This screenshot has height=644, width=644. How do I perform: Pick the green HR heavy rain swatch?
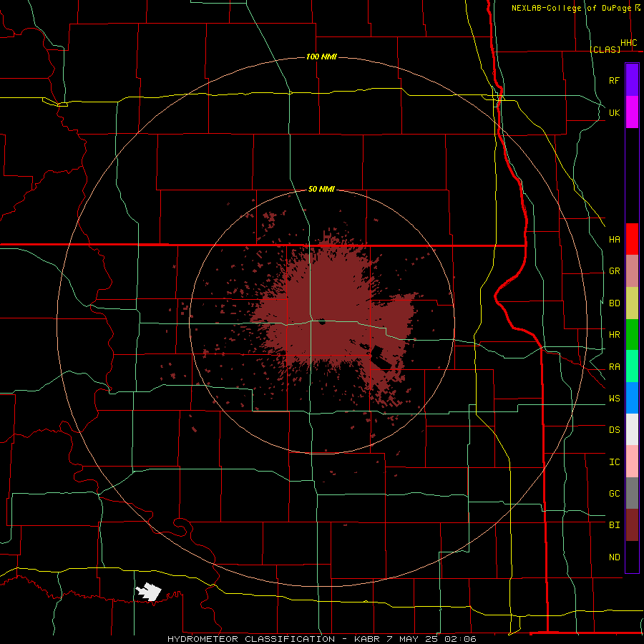click(632, 335)
